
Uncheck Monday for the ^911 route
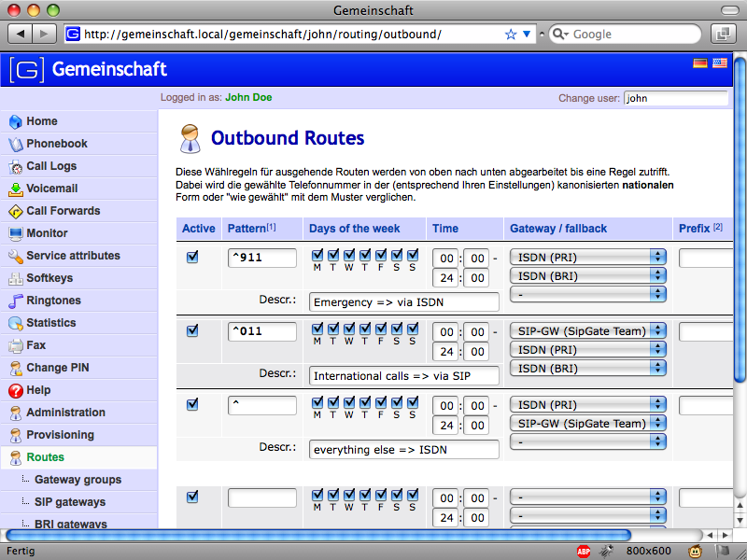[x=317, y=255]
